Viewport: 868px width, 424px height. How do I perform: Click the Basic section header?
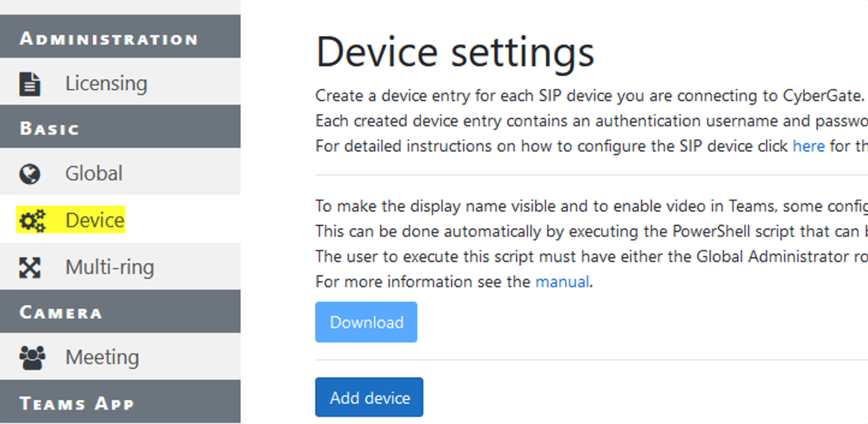[49, 128]
